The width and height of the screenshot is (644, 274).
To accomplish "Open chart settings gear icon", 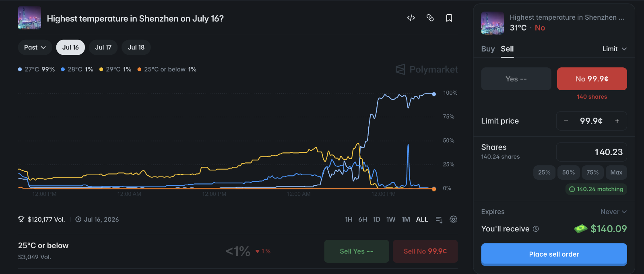I will tap(454, 219).
